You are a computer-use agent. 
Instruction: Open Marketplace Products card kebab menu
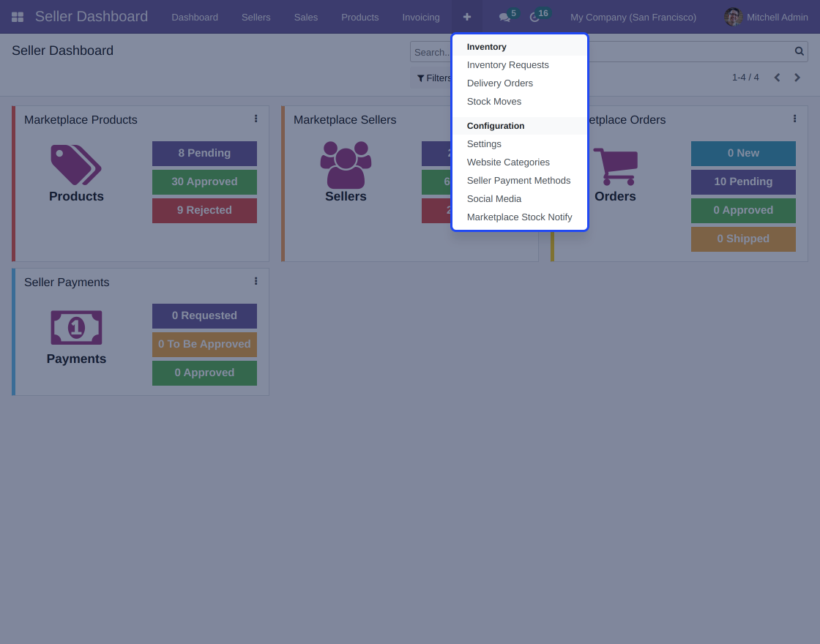256,119
